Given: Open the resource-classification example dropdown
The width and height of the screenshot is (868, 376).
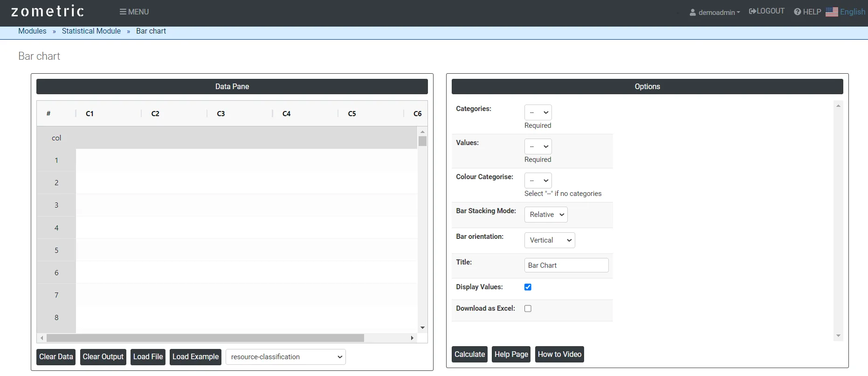Looking at the screenshot, I should click(286, 357).
